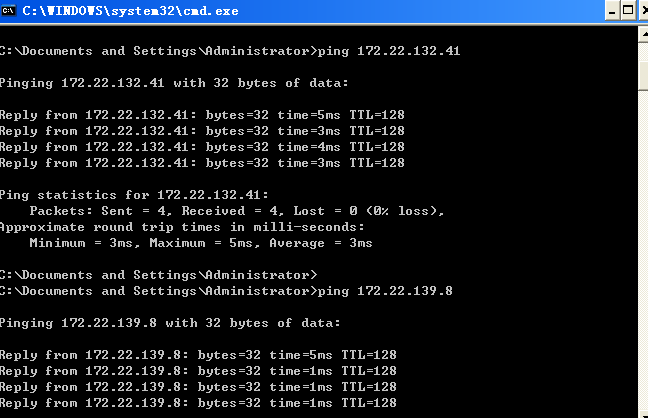Click the 'Pinging 172.22.132.41 with 32 bytes' line

[175, 82]
